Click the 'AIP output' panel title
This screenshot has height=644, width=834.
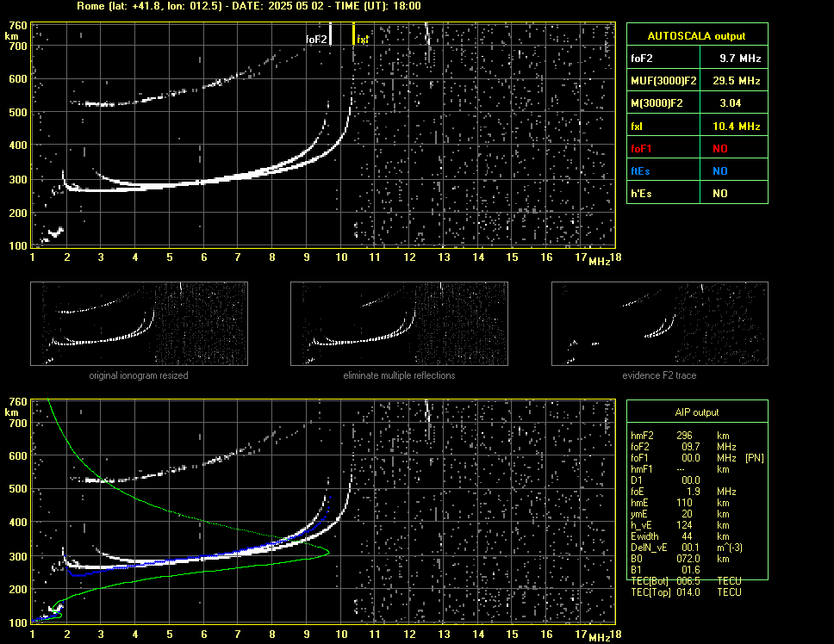tap(697, 412)
